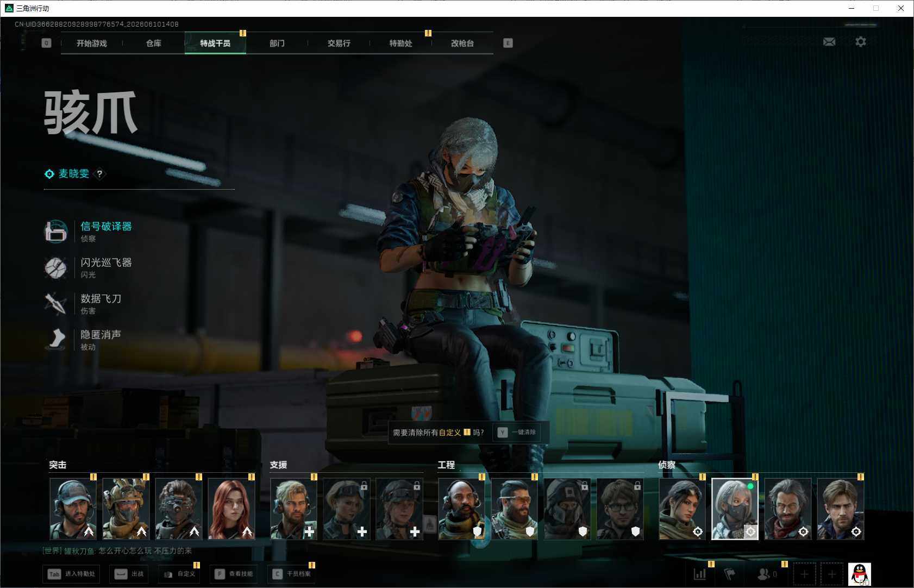
Task: Select the bald headset operator in 工程
Action: (x=461, y=509)
